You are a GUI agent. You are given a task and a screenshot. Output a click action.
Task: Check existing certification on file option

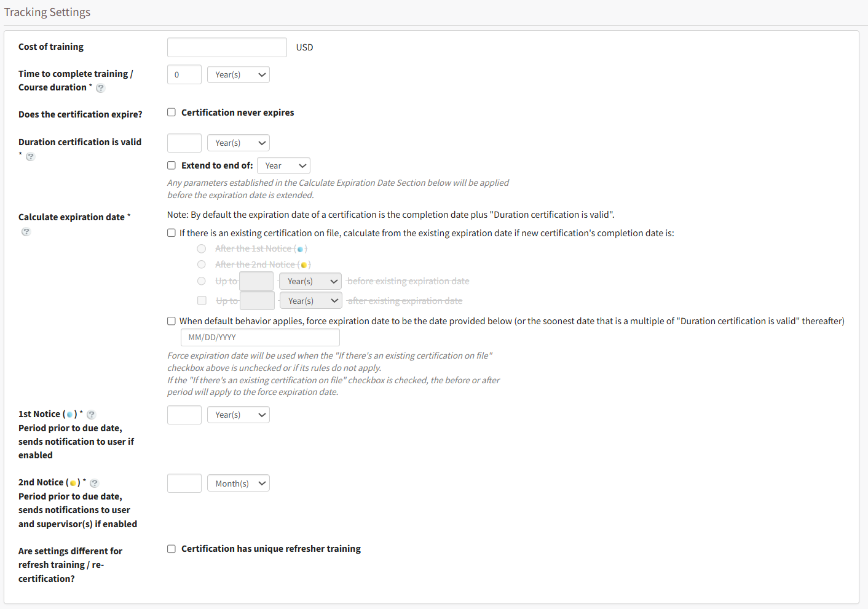coord(172,233)
